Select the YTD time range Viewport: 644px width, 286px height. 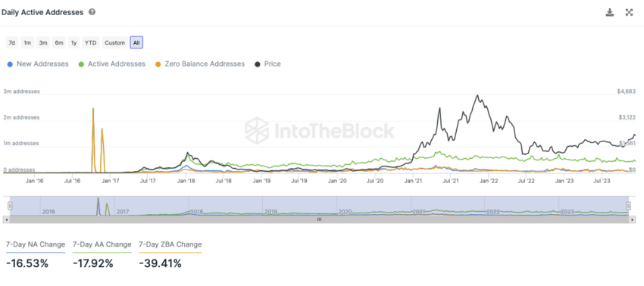click(x=90, y=42)
